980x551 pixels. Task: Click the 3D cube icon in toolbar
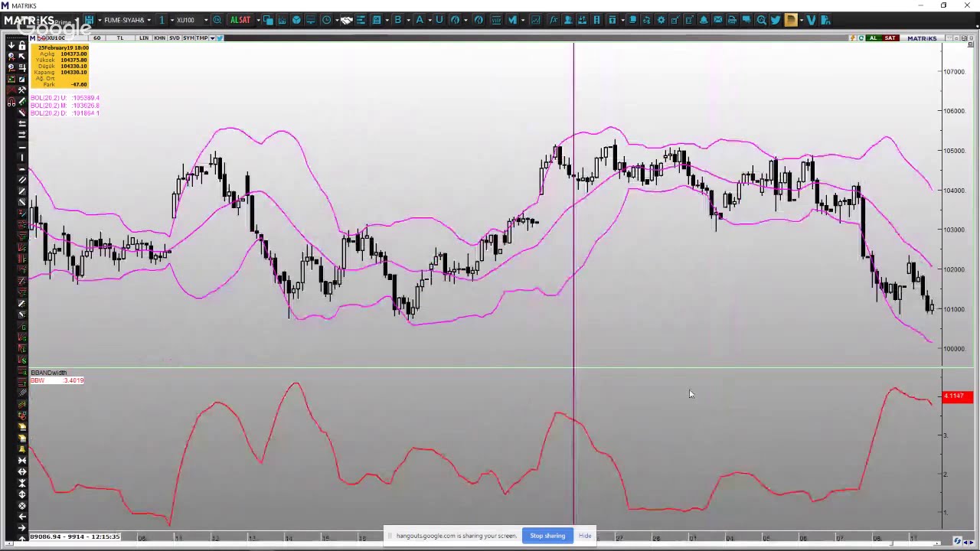pyautogui.click(x=296, y=20)
